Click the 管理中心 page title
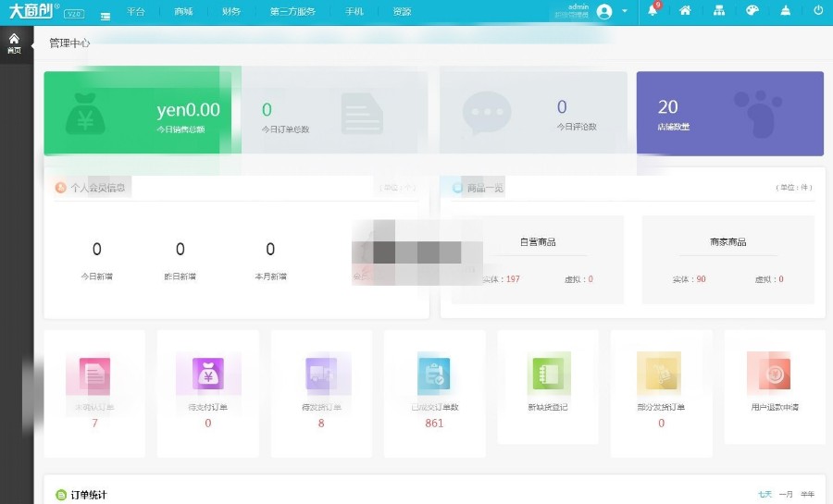833x504 pixels. pos(69,43)
